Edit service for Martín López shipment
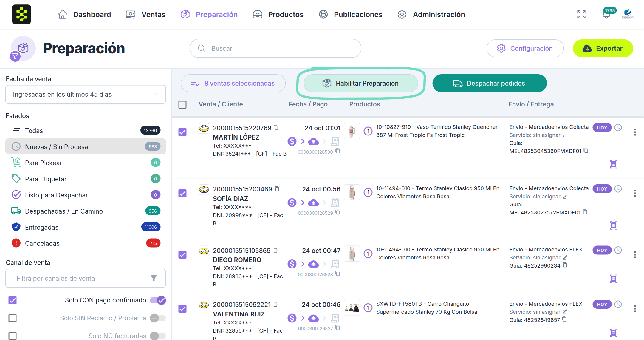The image size is (644, 340). pyautogui.click(x=565, y=135)
